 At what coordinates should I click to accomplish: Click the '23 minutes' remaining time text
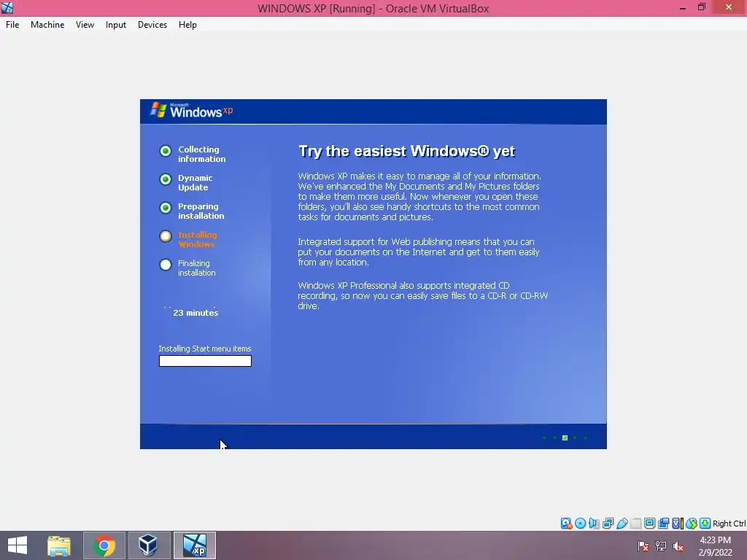(196, 313)
